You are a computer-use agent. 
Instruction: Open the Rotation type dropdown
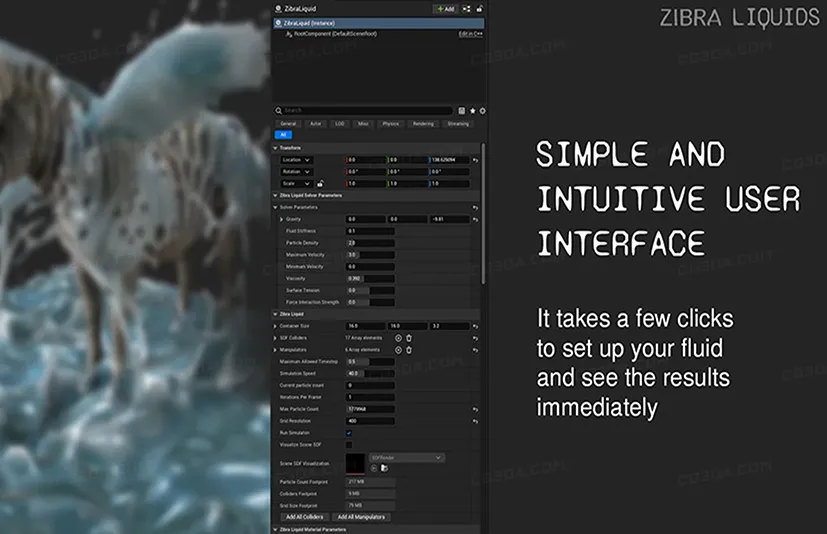297,172
